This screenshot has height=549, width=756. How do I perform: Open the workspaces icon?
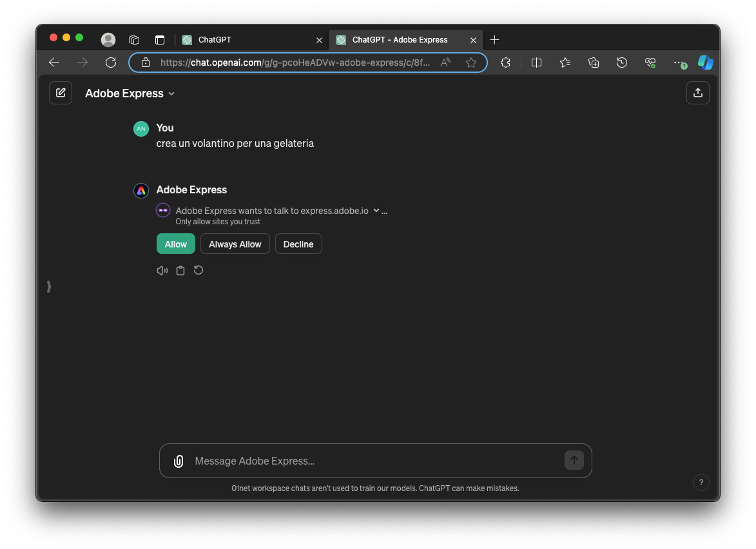134,40
